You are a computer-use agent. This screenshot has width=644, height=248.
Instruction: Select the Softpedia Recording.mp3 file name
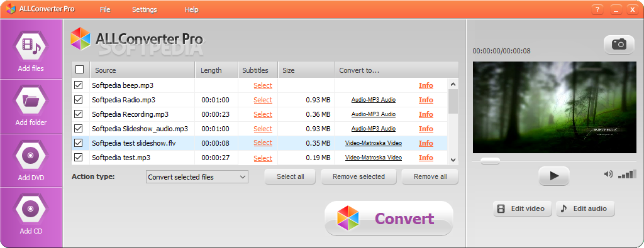(130, 114)
